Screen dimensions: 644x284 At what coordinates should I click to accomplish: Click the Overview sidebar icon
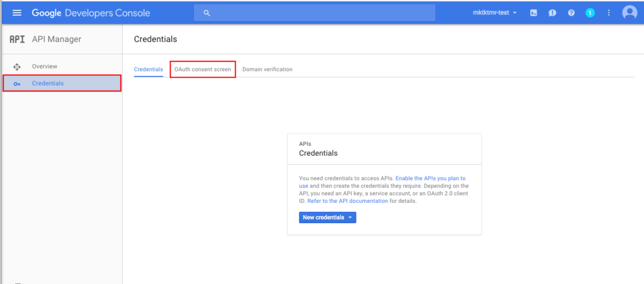(x=17, y=67)
